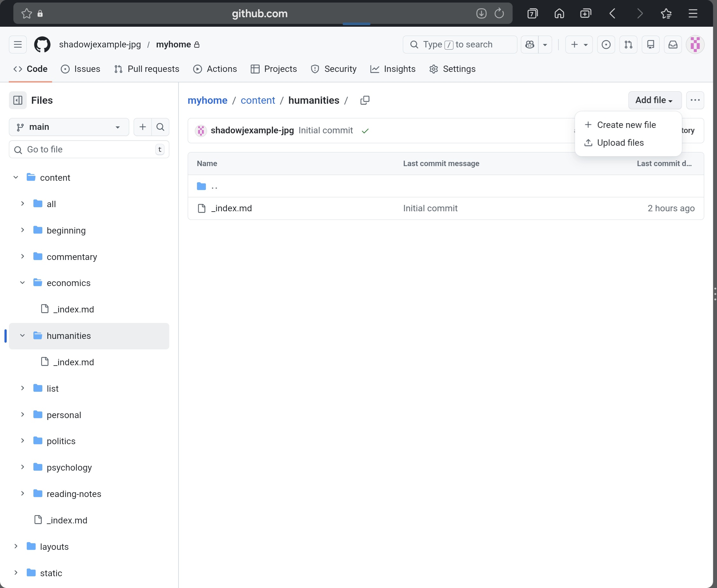Click the issues circle icon in header
The image size is (717, 588).
coord(606,44)
